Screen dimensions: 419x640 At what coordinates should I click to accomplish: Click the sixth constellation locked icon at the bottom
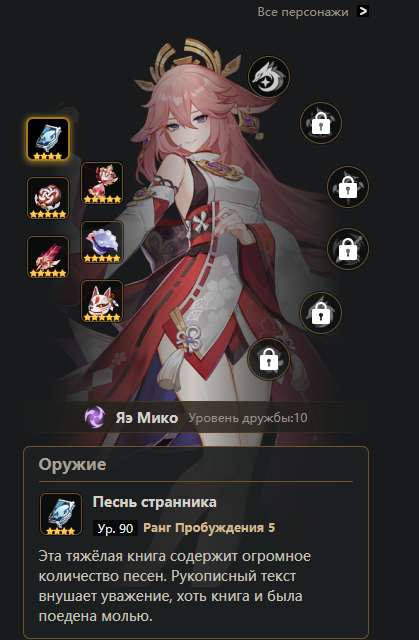(269, 359)
